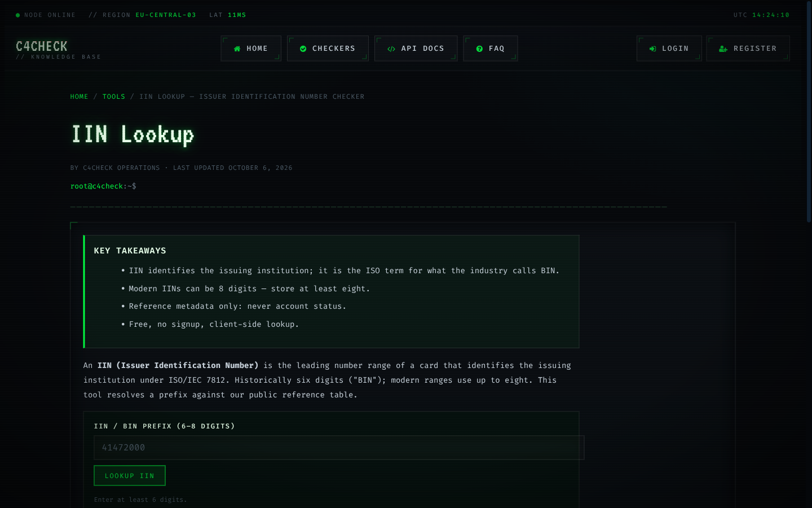The height and width of the screenshot is (508, 812).
Task: Click the UTC 14:24:10 clock
Action: pos(761,15)
